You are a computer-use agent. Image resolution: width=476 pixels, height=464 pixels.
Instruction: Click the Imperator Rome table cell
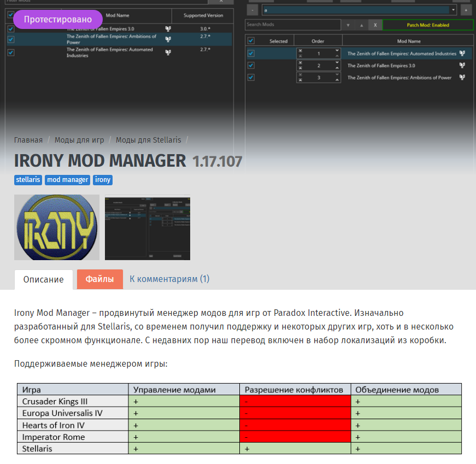[x=73, y=437]
